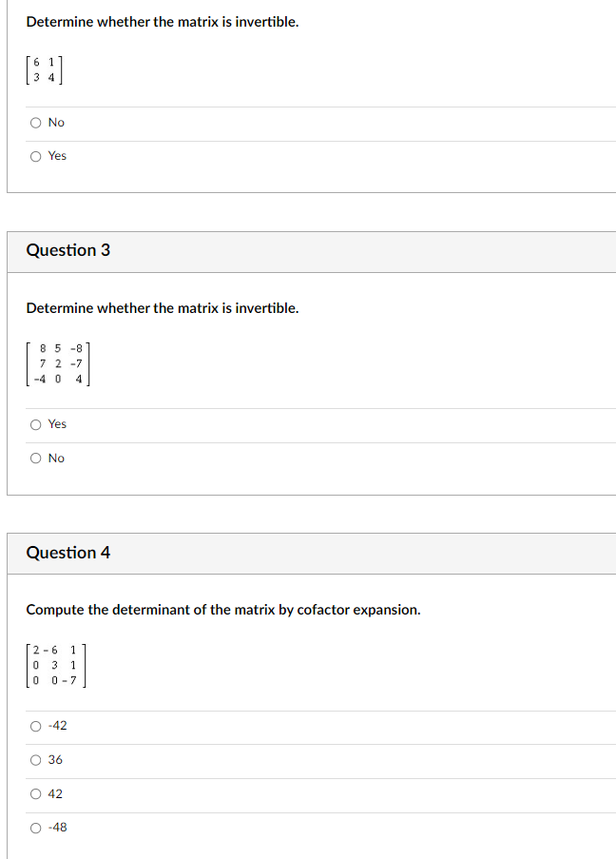Screen dimensions: 616x859
Task: Pick -48 as the determinant answer
Action: [x=35, y=828]
